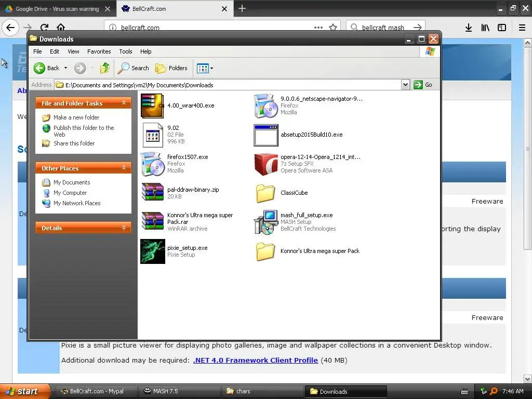The image size is (532, 399).
Task: Switch to MASH 7.5 taskbar button
Action: pyautogui.click(x=180, y=392)
